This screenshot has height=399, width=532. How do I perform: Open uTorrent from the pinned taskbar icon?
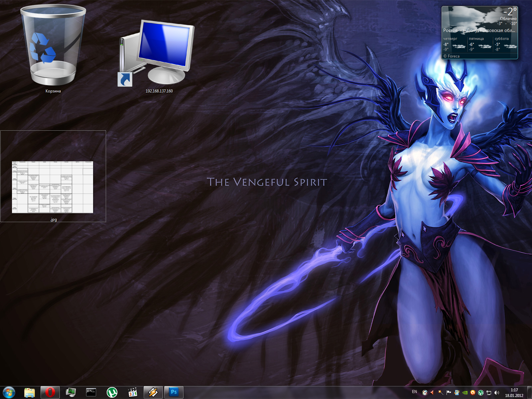point(112,392)
